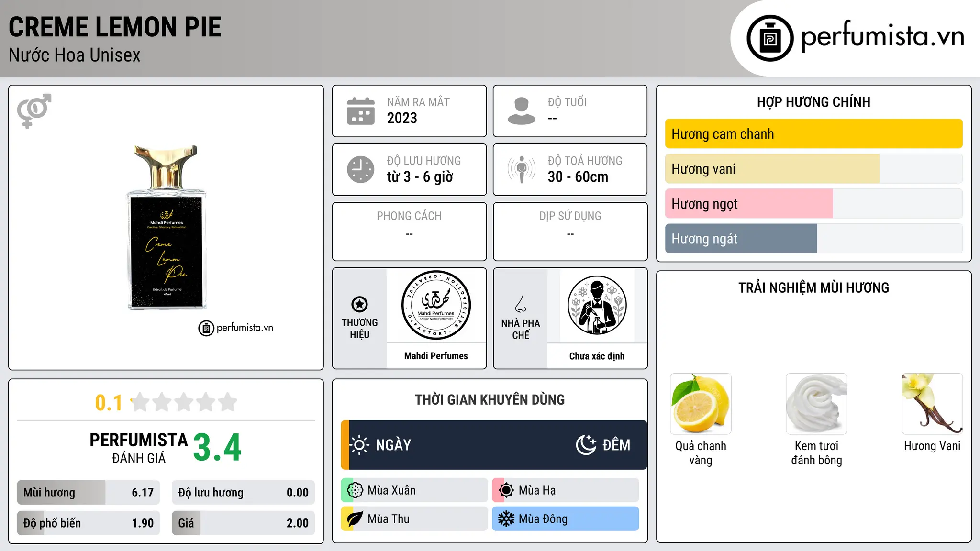Click the summer sun icon
Image resolution: width=980 pixels, height=551 pixels.
(x=506, y=490)
